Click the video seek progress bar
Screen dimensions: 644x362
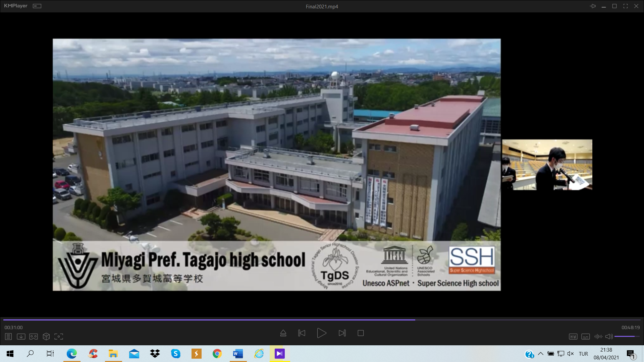pos(322,320)
